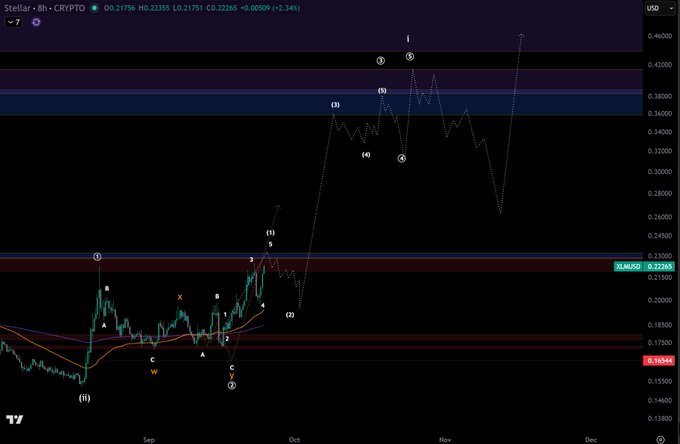This screenshot has height=444, width=680.
Task: Click the close value C0.22265
Action: click(x=222, y=8)
